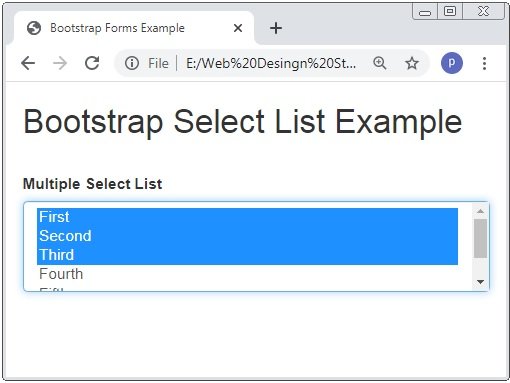Screen dimensions: 510x383
Task: Click the forward navigation arrow
Action: pos(60,63)
